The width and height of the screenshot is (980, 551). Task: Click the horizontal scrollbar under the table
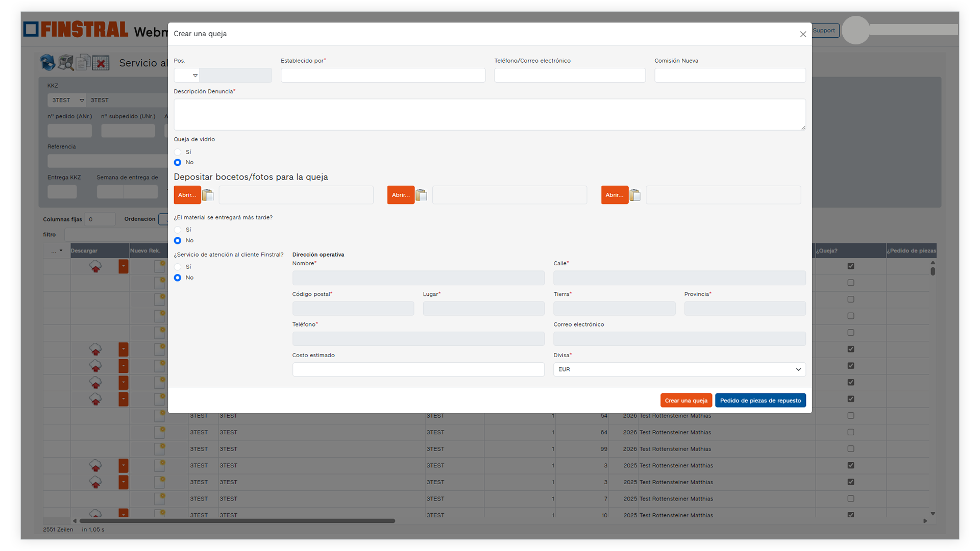237,521
